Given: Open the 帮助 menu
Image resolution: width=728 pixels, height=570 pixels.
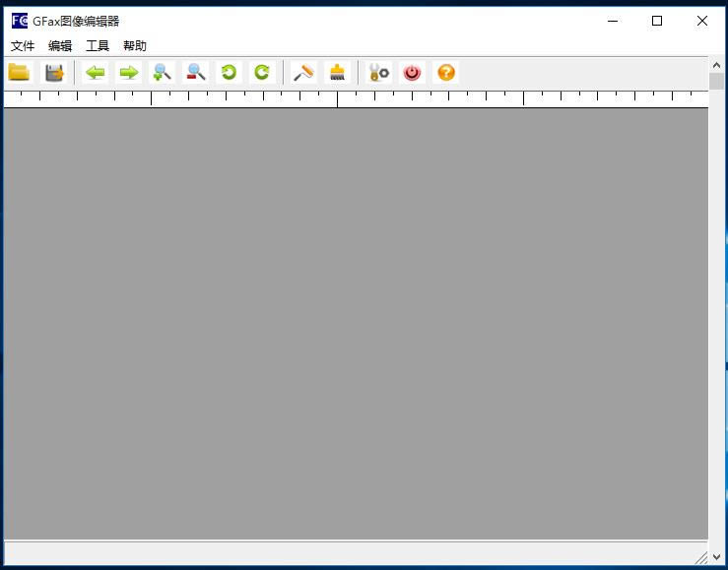Looking at the screenshot, I should pos(135,46).
